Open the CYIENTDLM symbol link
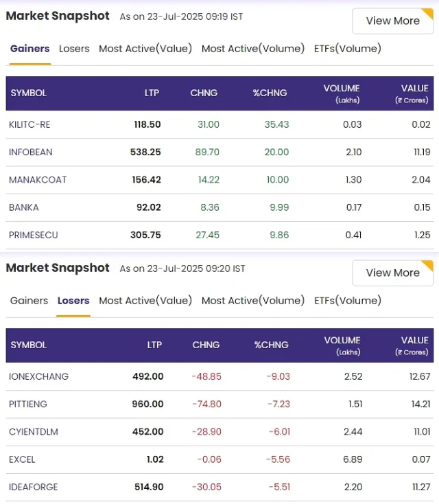The width and height of the screenshot is (439, 504). pos(34,432)
